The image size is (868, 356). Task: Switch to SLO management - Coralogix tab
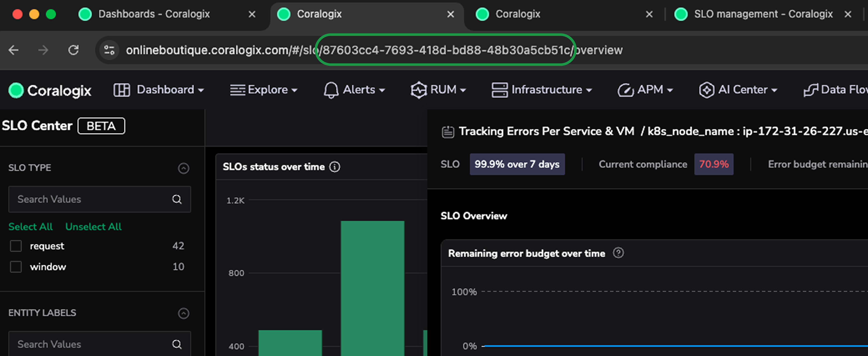(763, 14)
